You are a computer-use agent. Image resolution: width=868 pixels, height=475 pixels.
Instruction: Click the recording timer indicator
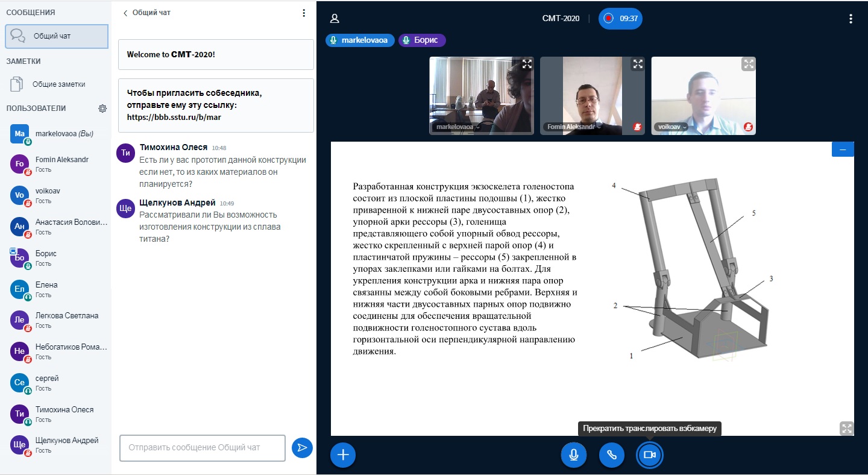[x=620, y=19]
